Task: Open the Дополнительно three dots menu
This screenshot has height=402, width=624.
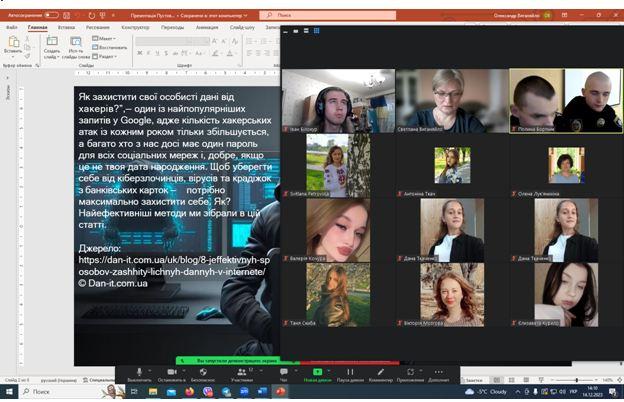Action: (x=439, y=375)
